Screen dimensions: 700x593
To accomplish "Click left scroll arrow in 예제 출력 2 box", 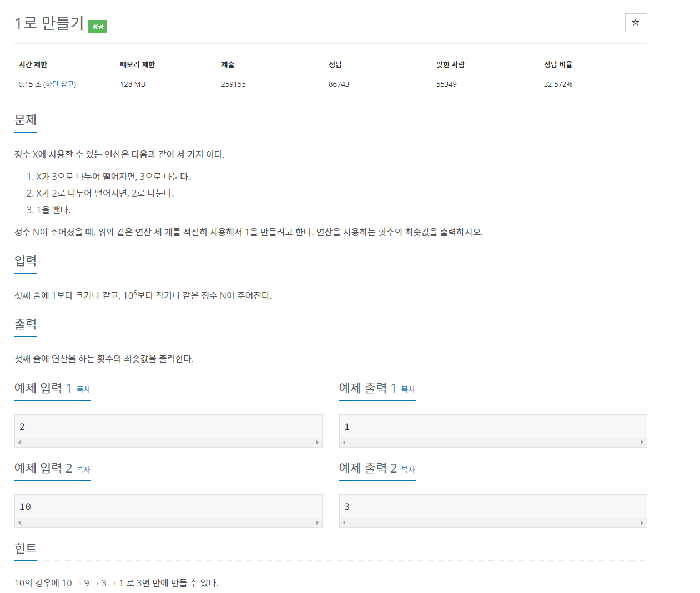I will pos(344,522).
